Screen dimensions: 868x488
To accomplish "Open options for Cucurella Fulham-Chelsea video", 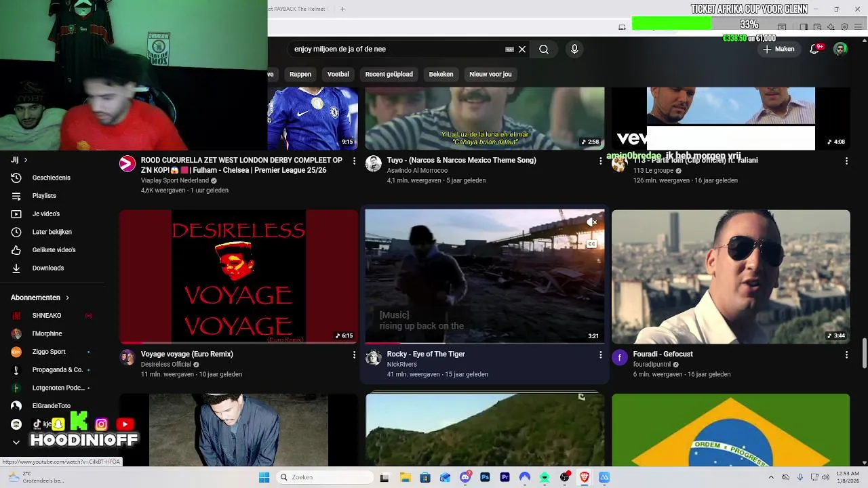I will [353, 161].
